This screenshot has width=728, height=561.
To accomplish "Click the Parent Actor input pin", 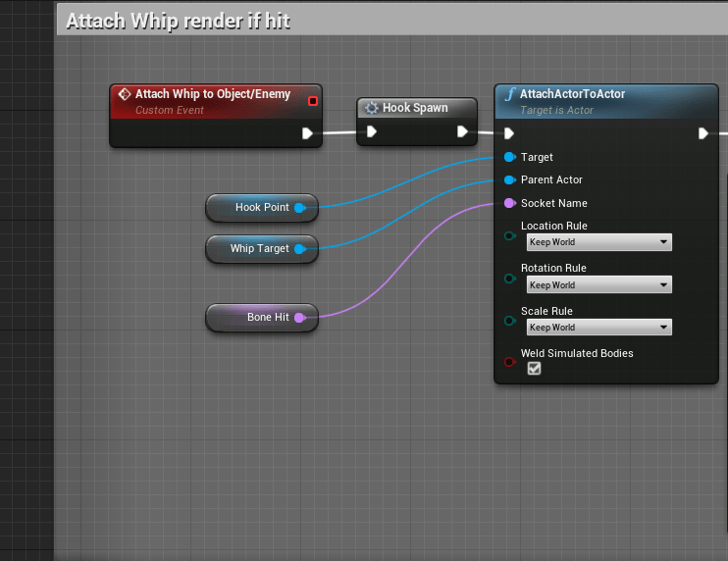I will pyautogui.click(x=508, y=180).
